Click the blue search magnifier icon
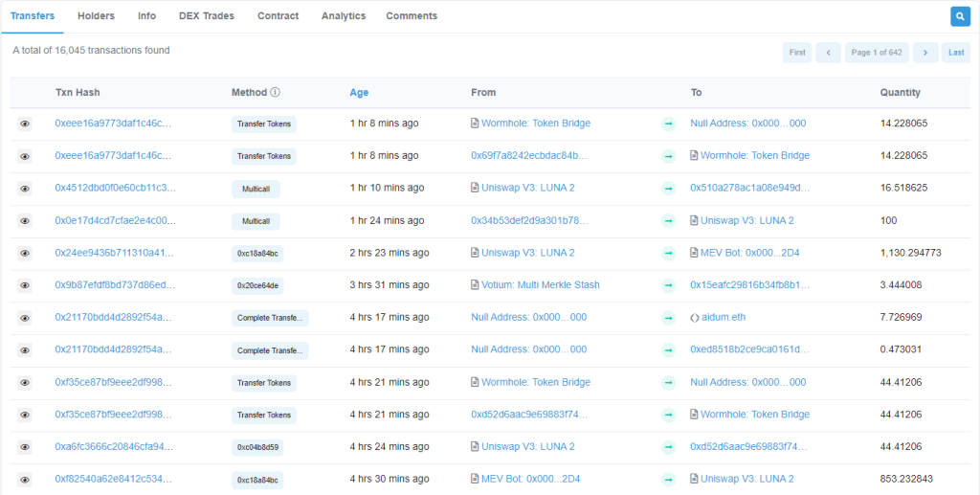Image resolution: width=980 pixels, height=495 pixels. pos(960,16)
